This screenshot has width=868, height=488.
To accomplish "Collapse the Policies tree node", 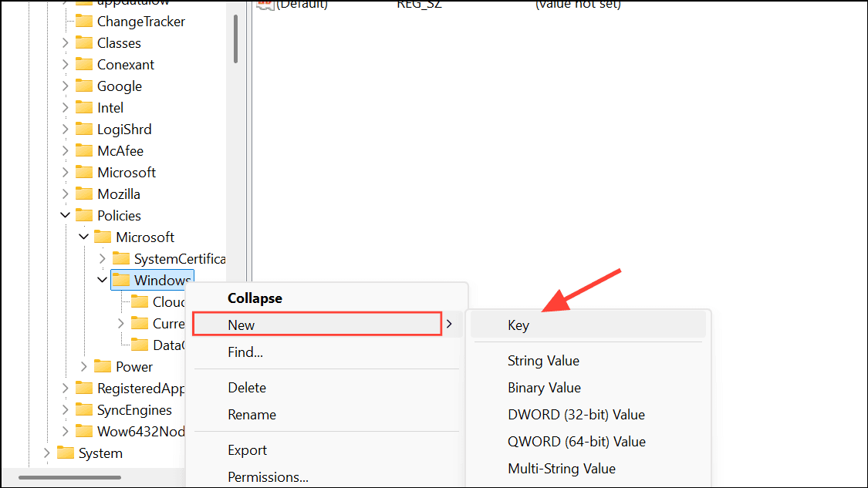I will coord(66,216).
